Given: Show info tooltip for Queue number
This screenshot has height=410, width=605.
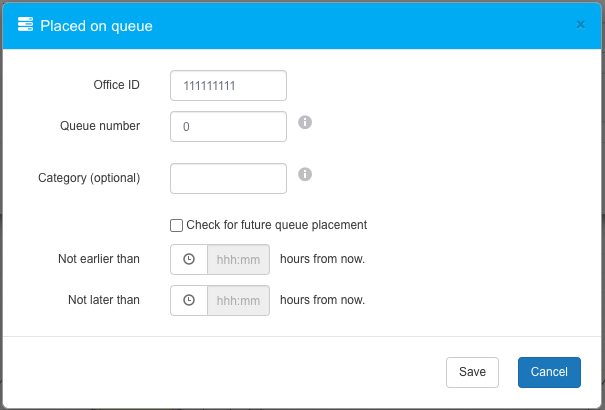Looking at the screenshot, I should tap(305, 122).
